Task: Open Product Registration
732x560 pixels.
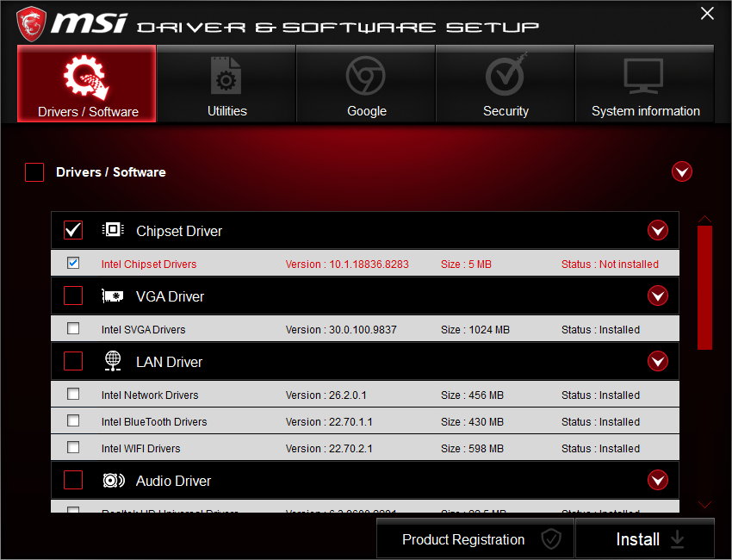Action: tap(475, 538)
